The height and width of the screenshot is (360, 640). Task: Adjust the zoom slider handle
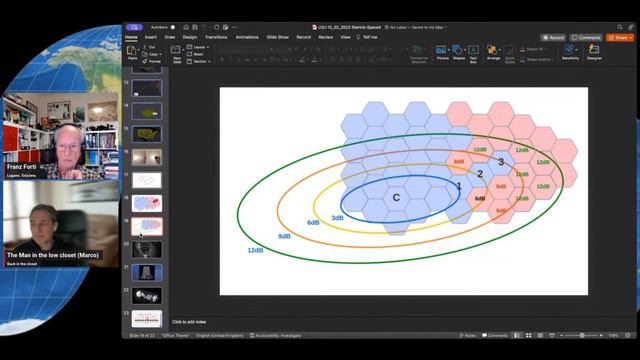click(x=582, y=336)
